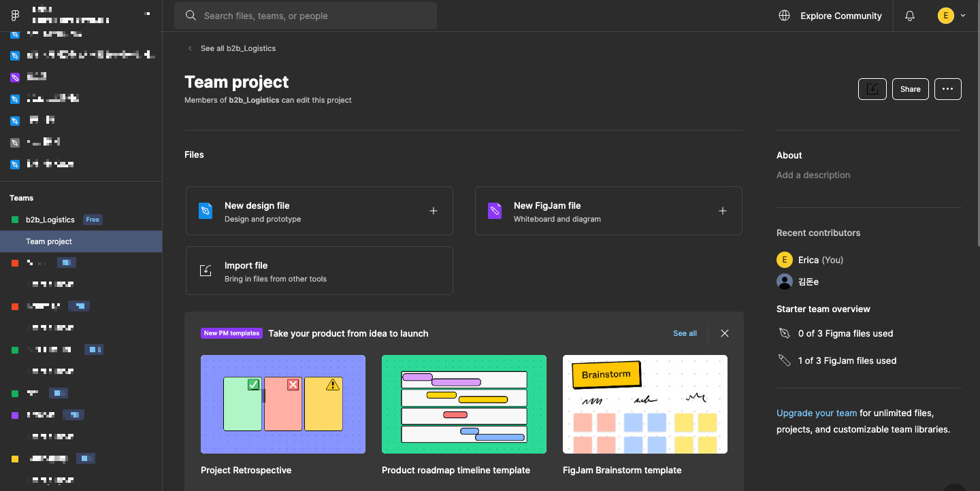
Task: Click the b2b_Logistics link in subtitle
Action: [254, 100]
